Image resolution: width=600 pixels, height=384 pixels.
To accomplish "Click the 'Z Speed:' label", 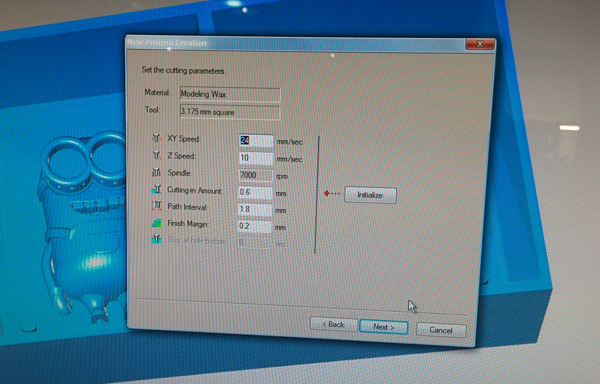I will [181, 156].
